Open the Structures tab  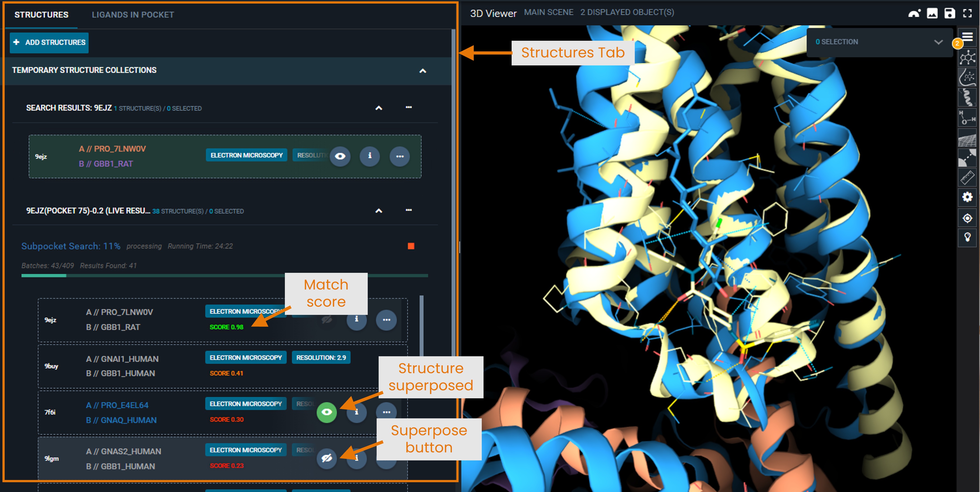click(x=41, y=15)
